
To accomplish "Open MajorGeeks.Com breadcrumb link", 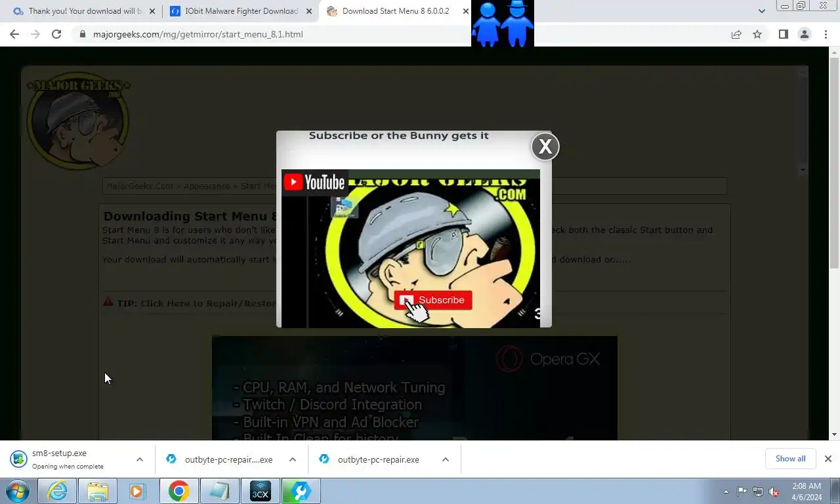I will click(x=139, y=186).
